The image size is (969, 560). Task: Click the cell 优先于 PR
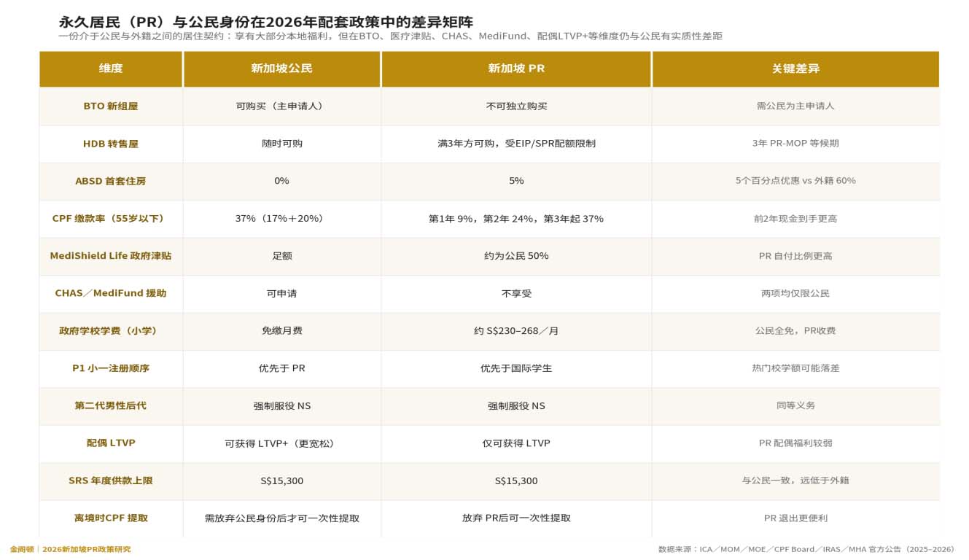pyautogui.click(x=281, y=368)
